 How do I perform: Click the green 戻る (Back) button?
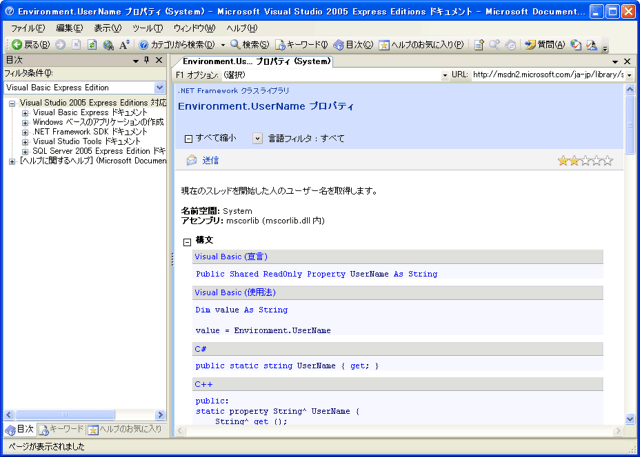31,44
